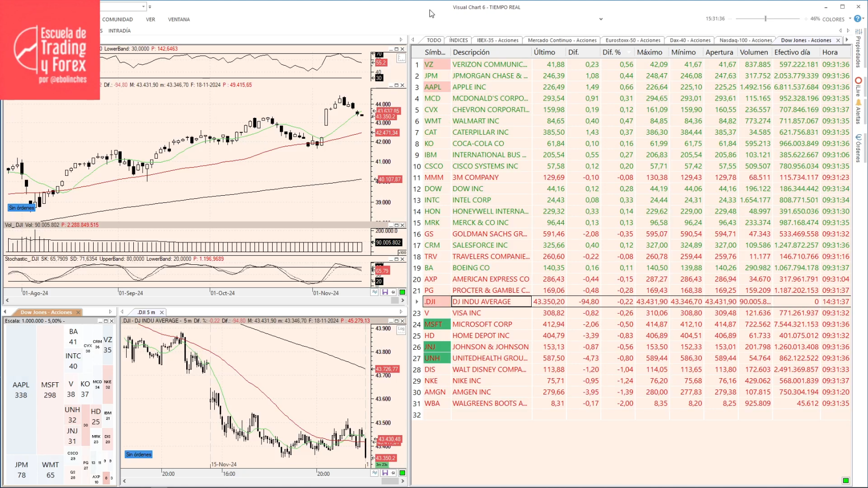Open the Live side panel
Screen dimensions: 868x488
(858, 87)
